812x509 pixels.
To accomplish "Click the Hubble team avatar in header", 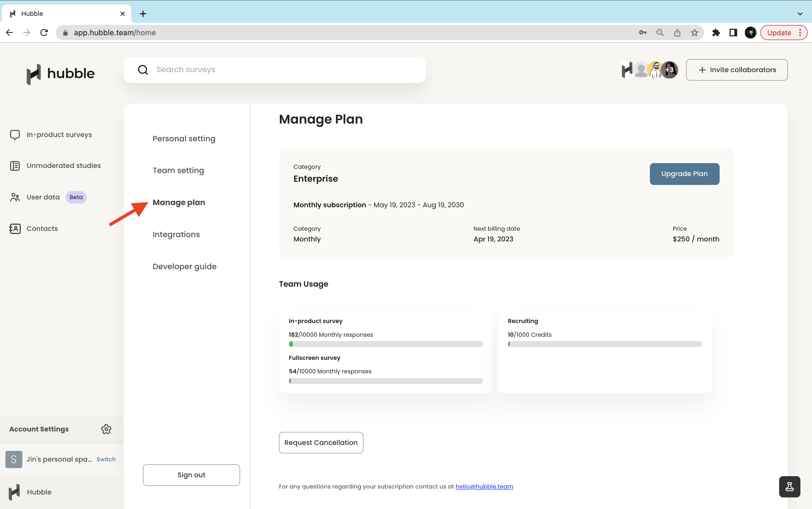I will [627, 70].
